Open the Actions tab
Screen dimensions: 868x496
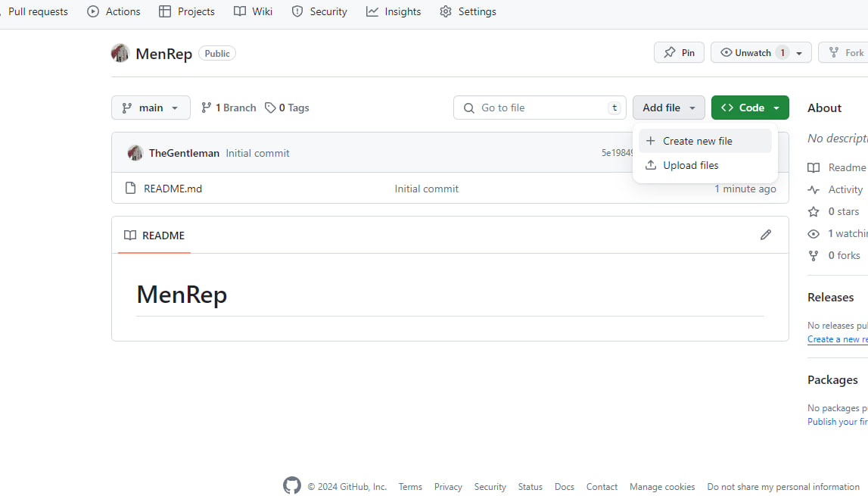(x=114, y=11)
